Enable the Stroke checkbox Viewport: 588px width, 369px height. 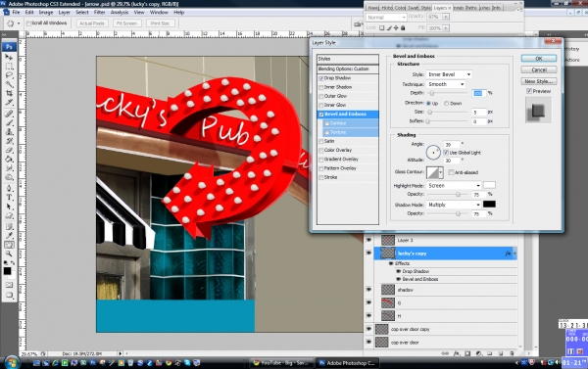click(321, 177)
